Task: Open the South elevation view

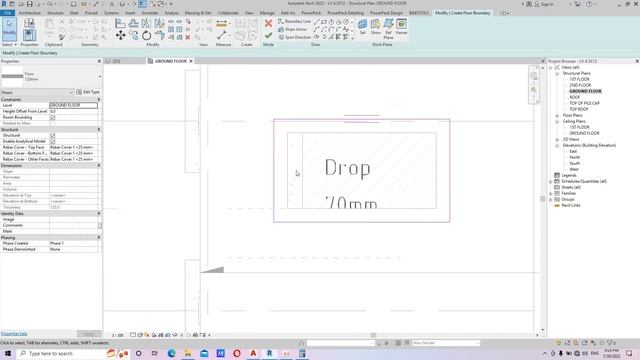Action: (x=574, y=163)
